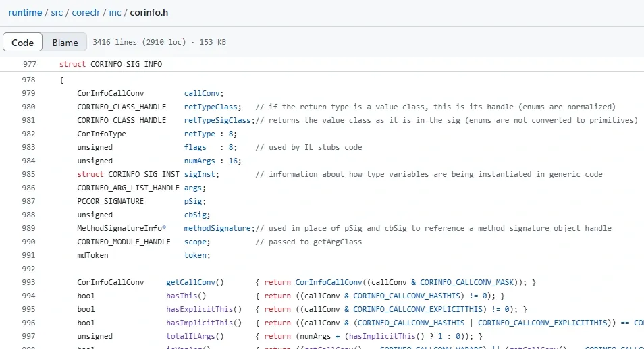Click the sigInst field identifier
The image size is (644, 349).
click(x=200, y=174)
